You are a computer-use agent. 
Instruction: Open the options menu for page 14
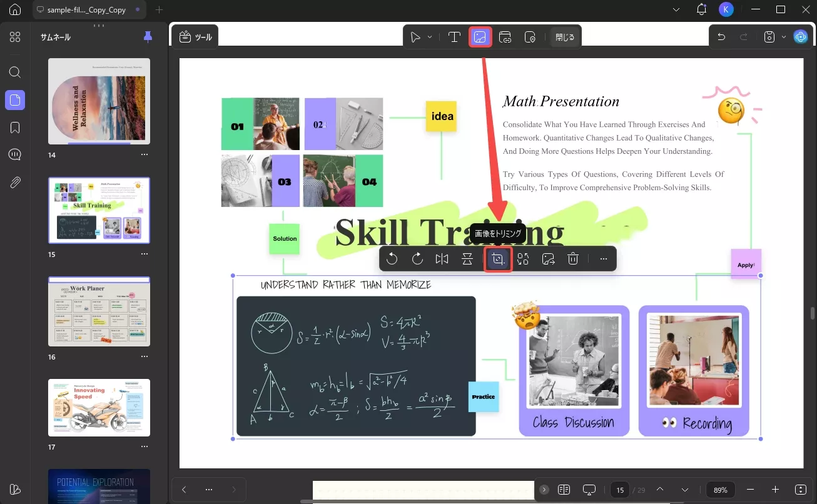pyautogui.click(x=145, y=154)
